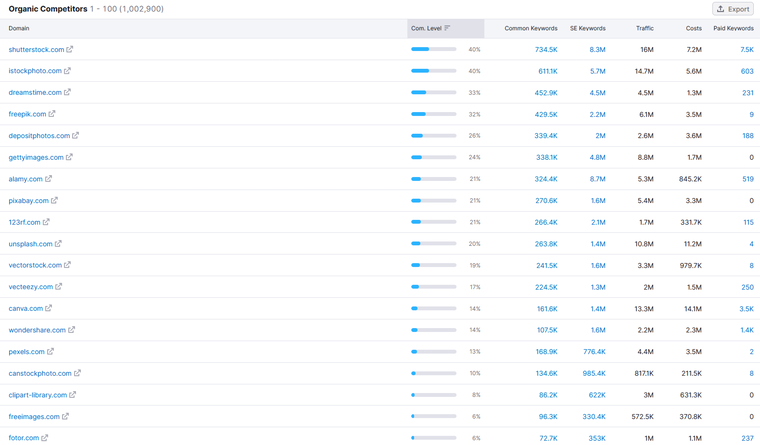Click the fotor.com 6% competition level bar
This screenshot has height=445, width=760.
pyautogui.click(x=433, y=438)
